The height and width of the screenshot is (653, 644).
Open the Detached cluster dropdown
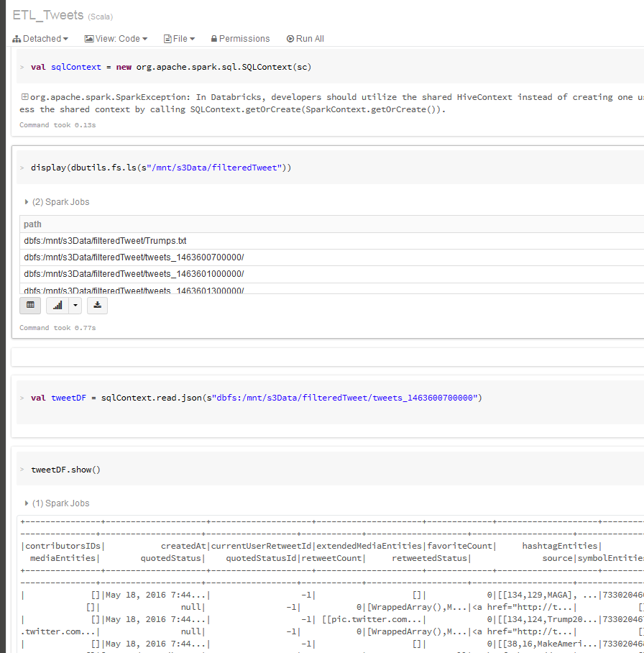click(x=40, y=39)
